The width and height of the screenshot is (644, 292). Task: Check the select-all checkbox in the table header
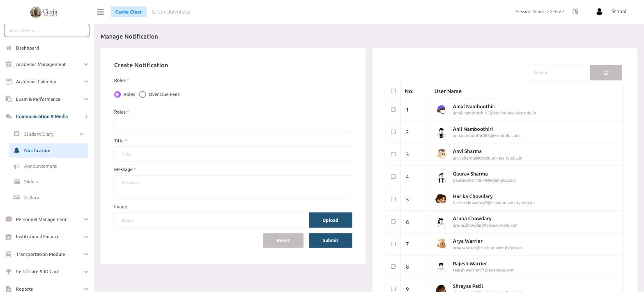[393, 91]
